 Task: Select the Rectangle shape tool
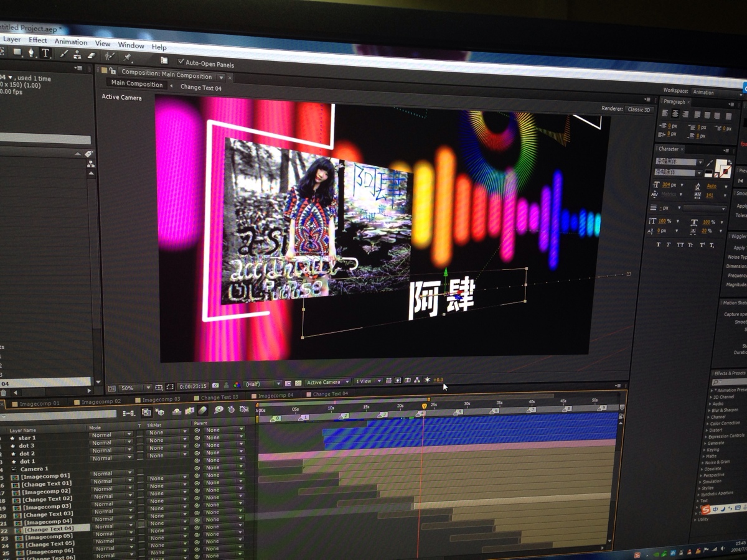(x=17, y=52)
